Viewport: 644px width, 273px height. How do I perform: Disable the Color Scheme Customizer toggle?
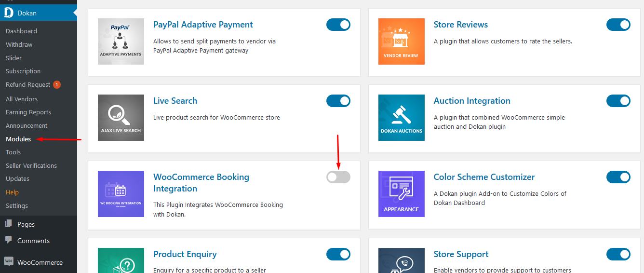(x=618, y=177)
